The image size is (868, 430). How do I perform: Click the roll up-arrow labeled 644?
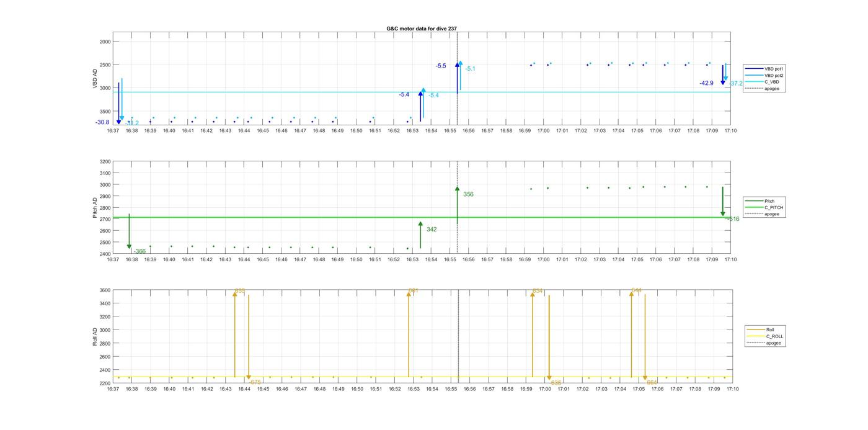631,334
